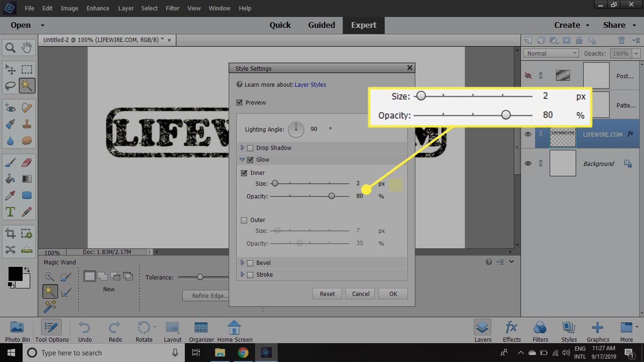Select the Hand tool
This screenshot has height=362, width=644.
27,47
